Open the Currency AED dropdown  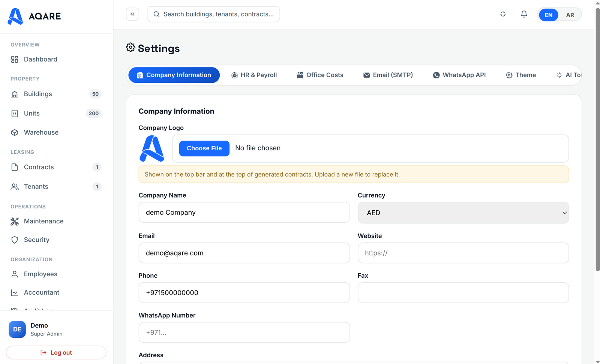[x=463, y=213]
